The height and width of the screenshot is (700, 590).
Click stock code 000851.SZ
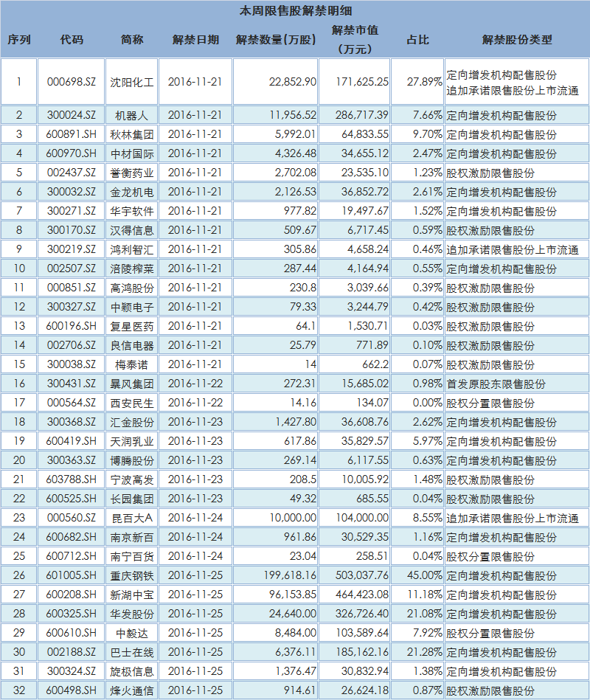tap(72, 288)
